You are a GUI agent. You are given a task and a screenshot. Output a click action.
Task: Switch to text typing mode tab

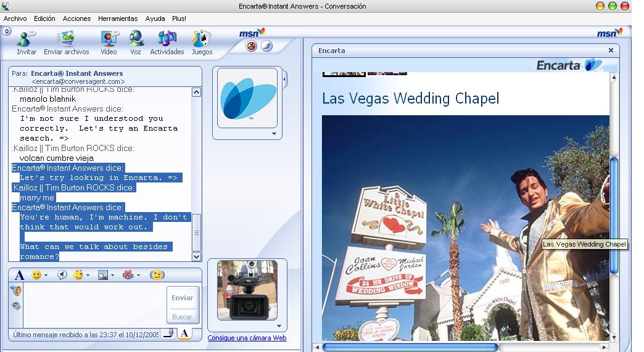pyautogui.click(x=185, y=333)
